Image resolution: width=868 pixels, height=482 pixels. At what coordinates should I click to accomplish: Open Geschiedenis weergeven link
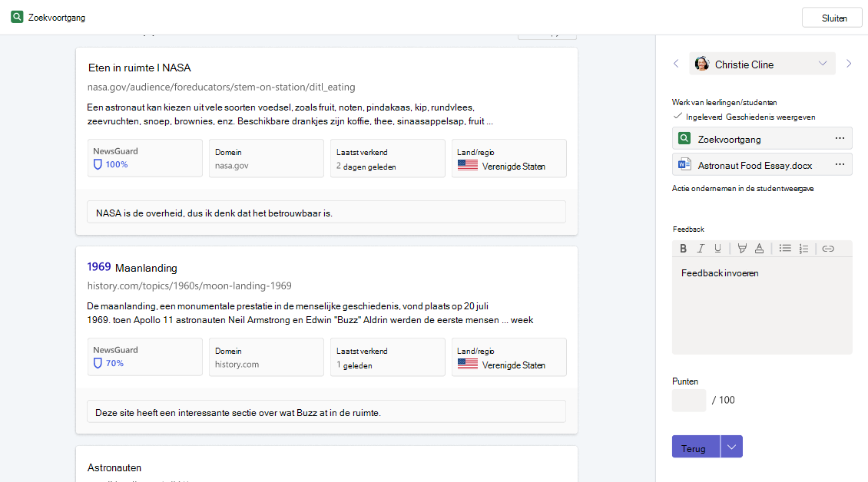click(x=770, y=117)
